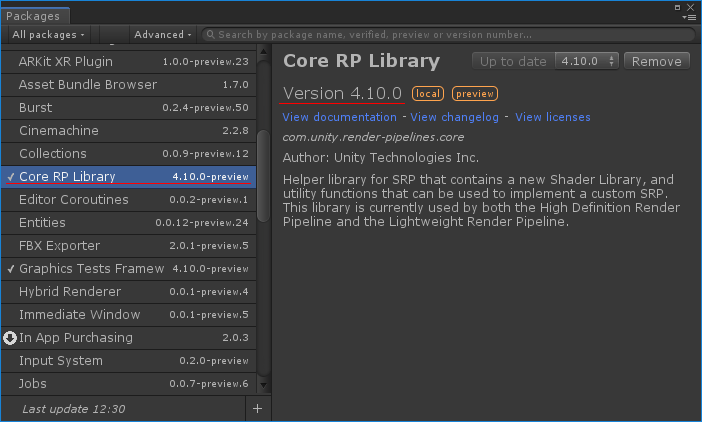Click the search magnifier icon

210,34
